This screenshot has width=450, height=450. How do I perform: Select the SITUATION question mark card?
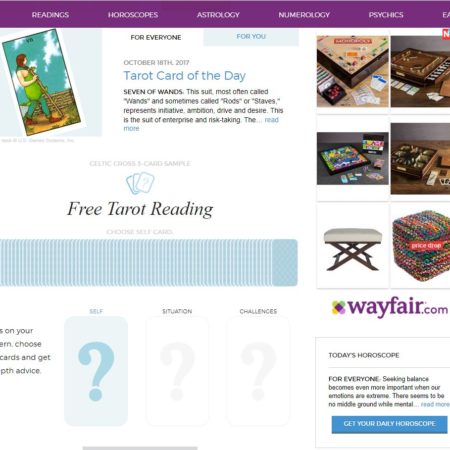pyautogui.click(x=177, y=371)
